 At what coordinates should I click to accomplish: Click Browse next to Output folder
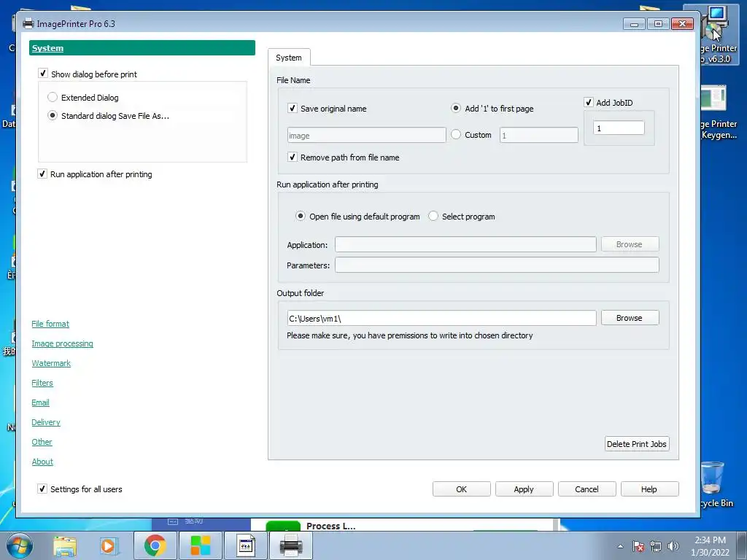tap(630, 318)
